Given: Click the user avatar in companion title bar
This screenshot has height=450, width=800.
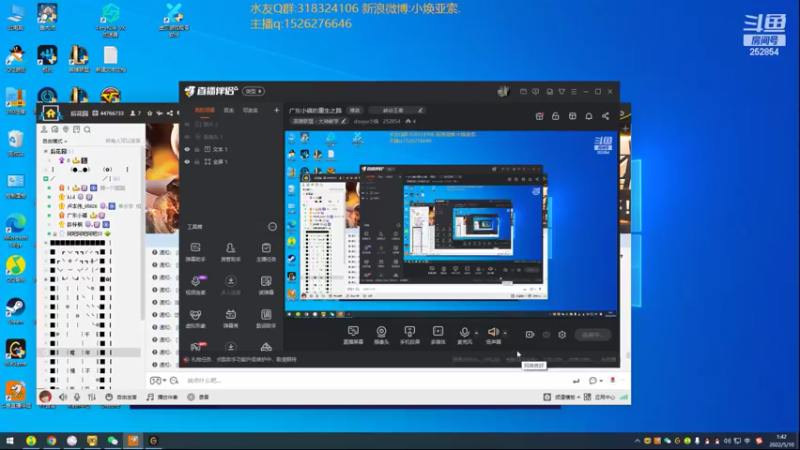Looking at the screenshot, I should 504,91.
